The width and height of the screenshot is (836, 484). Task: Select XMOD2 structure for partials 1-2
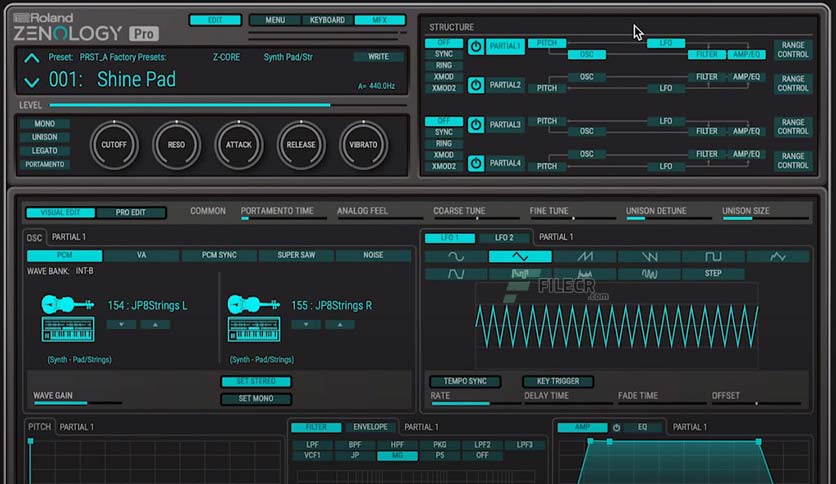[x=444, y=88]
